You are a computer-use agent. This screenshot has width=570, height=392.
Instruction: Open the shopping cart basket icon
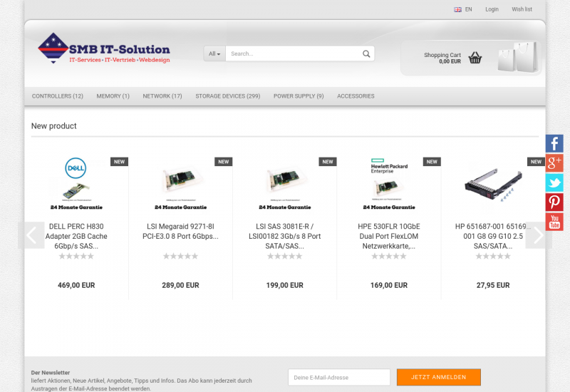click(x=475, y=58)
